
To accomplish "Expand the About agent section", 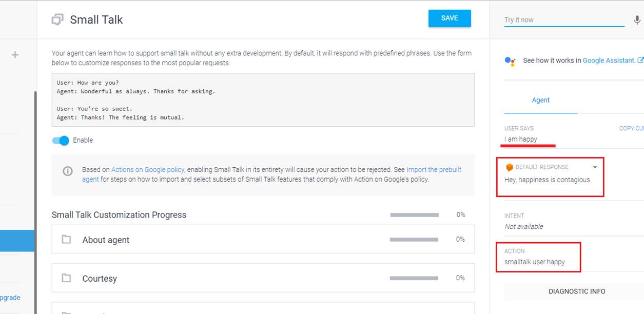I will (106, 240).
